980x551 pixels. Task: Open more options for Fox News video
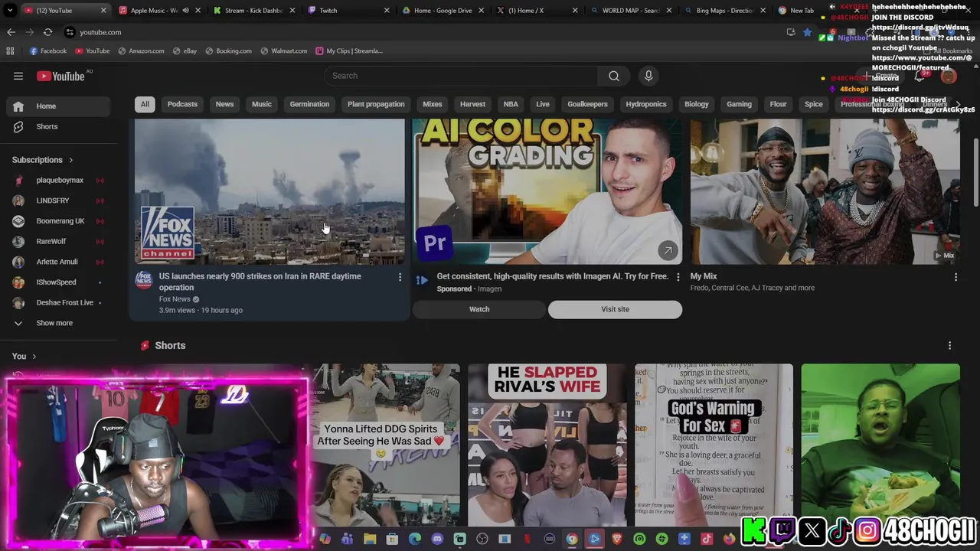click(x=400, y=277)
